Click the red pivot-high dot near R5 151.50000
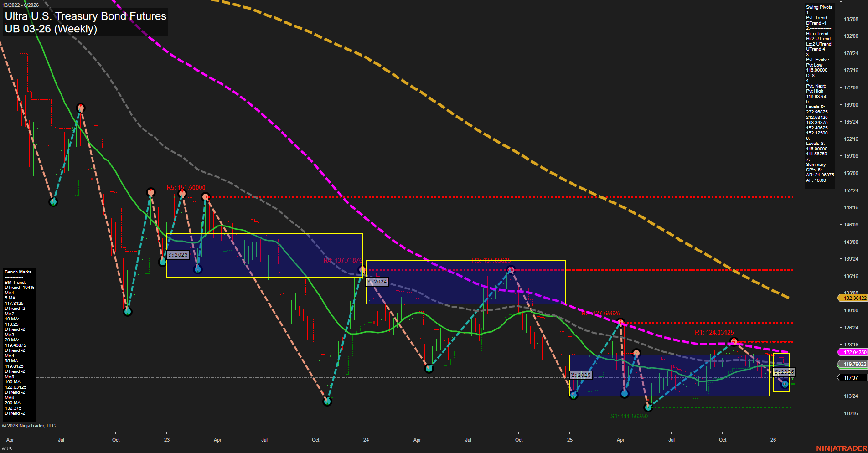868x453 pixels. [182, 193]
